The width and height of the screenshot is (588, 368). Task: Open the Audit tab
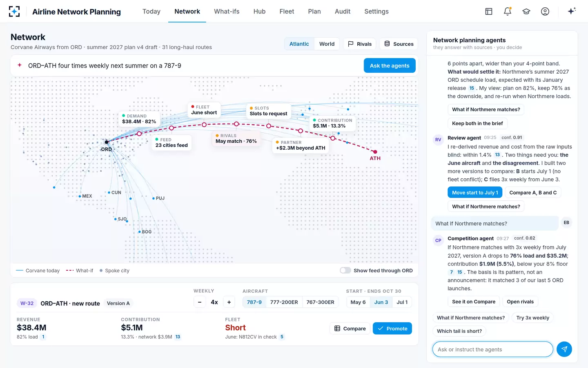click(x=343, y=11)
